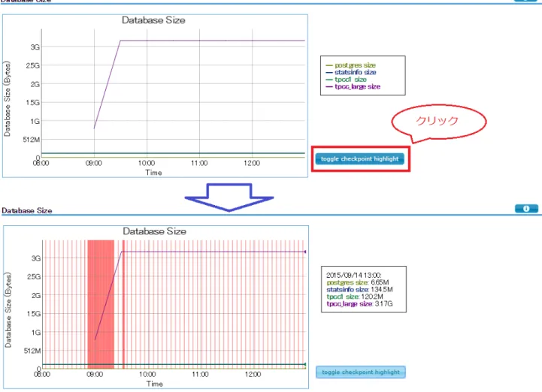Image resolution: width=542 pixels, height=392 pixels.
Task: Click lower chart title 'Database Size'
Action: [x=155, y=231]
